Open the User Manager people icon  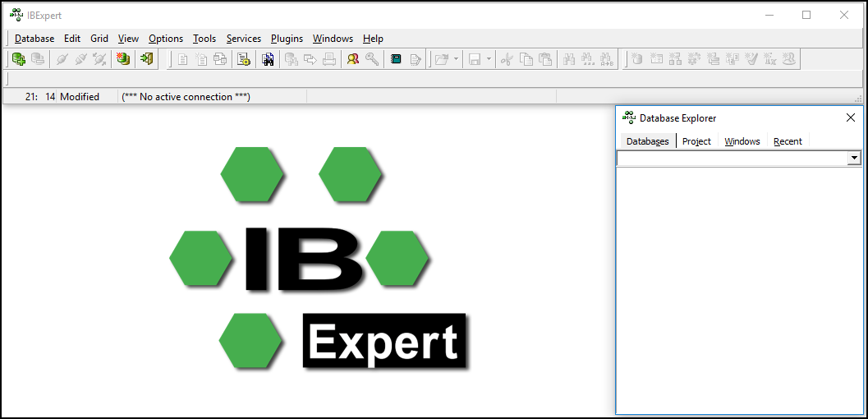(352, 59)
